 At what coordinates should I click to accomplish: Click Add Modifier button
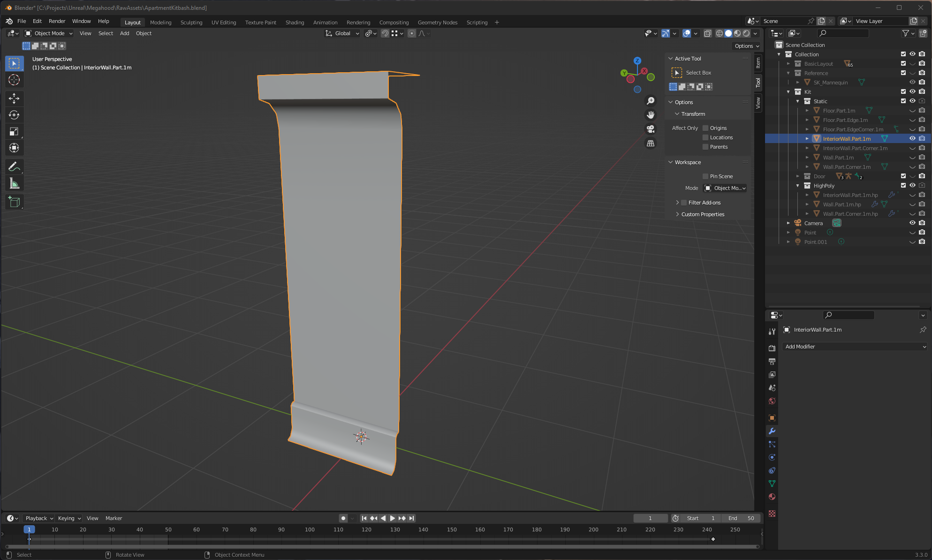(x=855, y=346)
